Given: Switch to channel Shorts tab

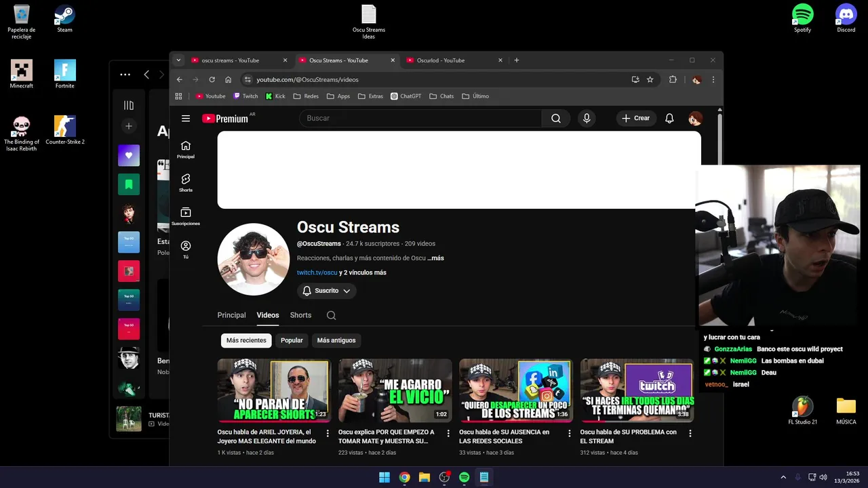Looking at the screenshot, I should pos(300,315).
